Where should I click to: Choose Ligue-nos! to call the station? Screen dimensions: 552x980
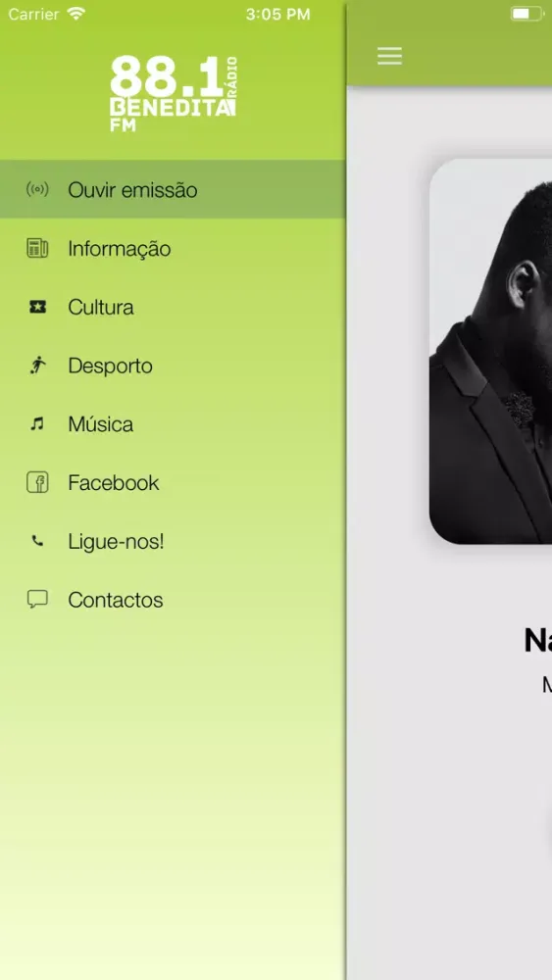pos(173,541)
